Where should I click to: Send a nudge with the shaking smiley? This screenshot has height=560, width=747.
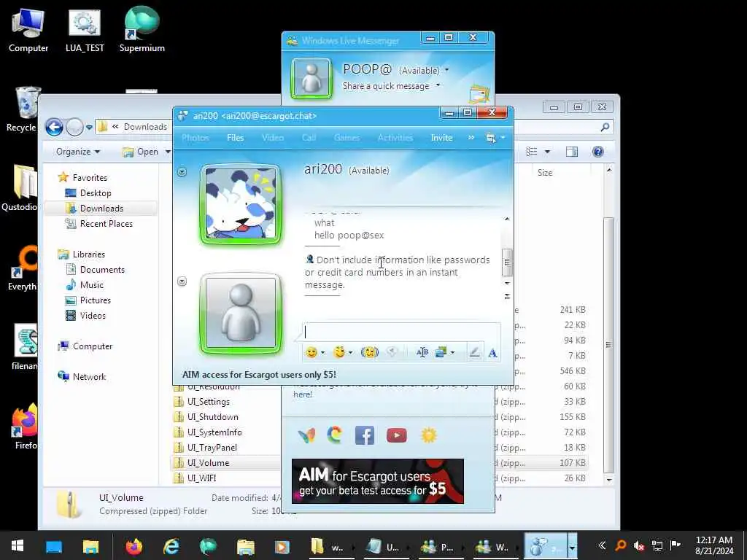370,352
